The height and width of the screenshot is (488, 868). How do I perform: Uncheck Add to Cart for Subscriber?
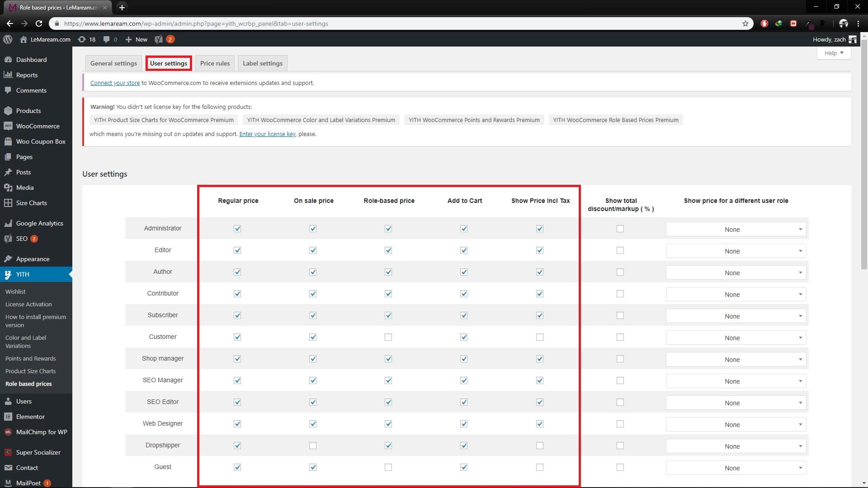point(464,315)
